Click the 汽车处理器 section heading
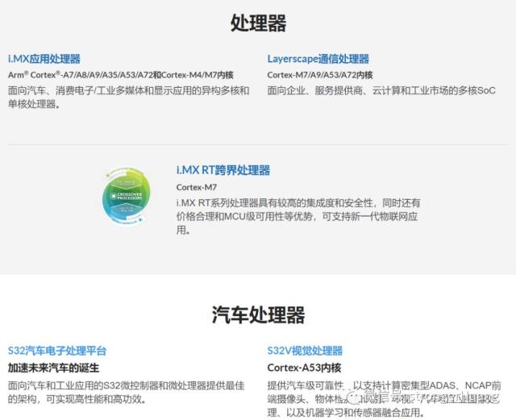 click(x=258, y=314)
